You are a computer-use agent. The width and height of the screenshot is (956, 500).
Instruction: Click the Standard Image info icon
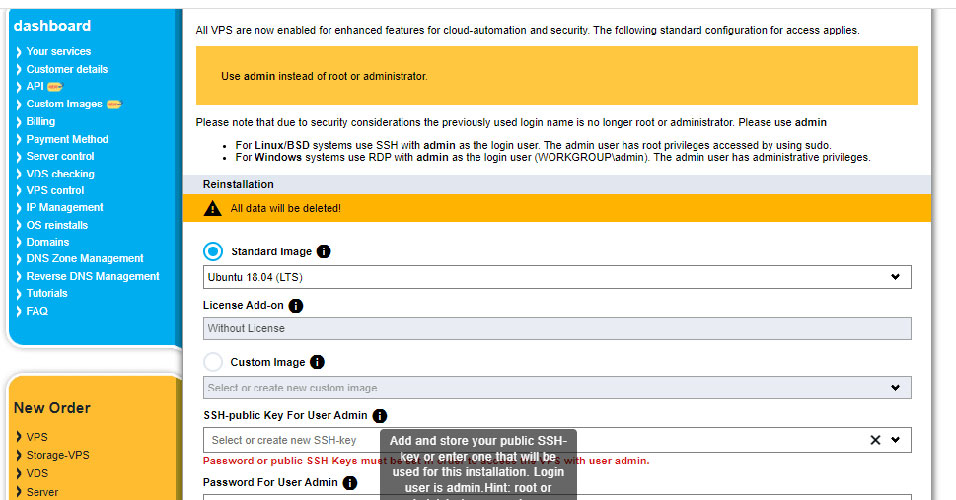pos(324,251)
